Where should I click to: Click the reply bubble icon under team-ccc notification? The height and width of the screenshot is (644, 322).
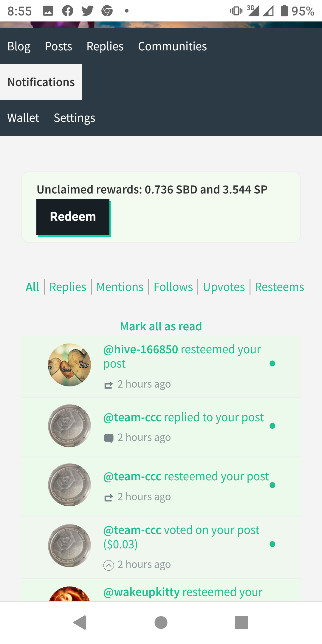point(109,438)
